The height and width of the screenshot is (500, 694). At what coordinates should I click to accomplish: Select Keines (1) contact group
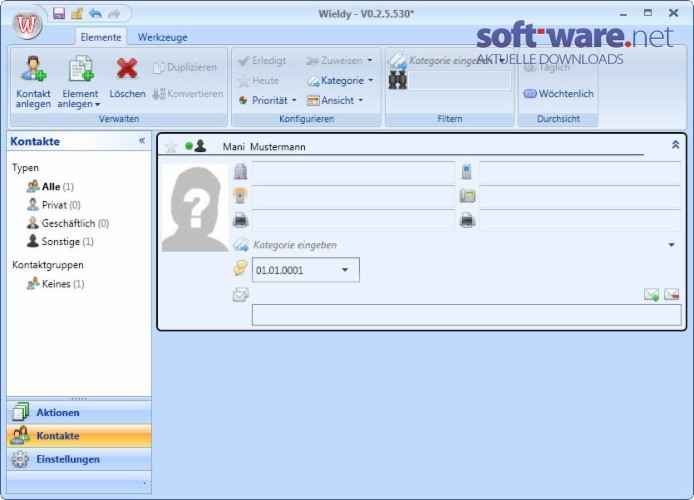click(55, 284)
